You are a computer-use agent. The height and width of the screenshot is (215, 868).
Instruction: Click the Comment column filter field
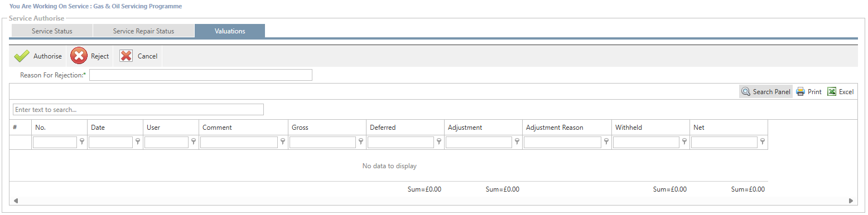[x=239, y=143]
